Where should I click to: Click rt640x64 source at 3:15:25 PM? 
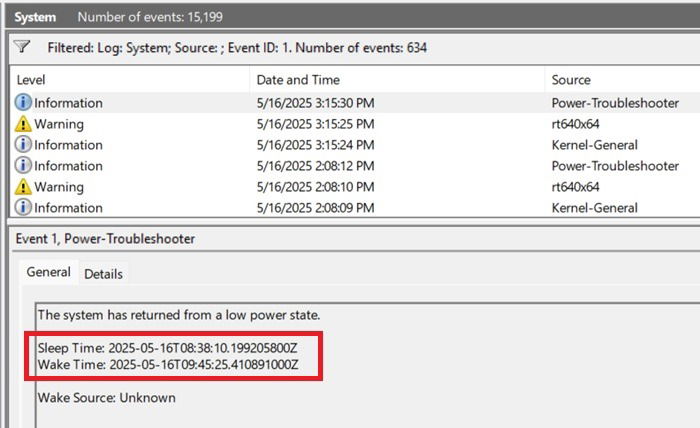[575, 124]
